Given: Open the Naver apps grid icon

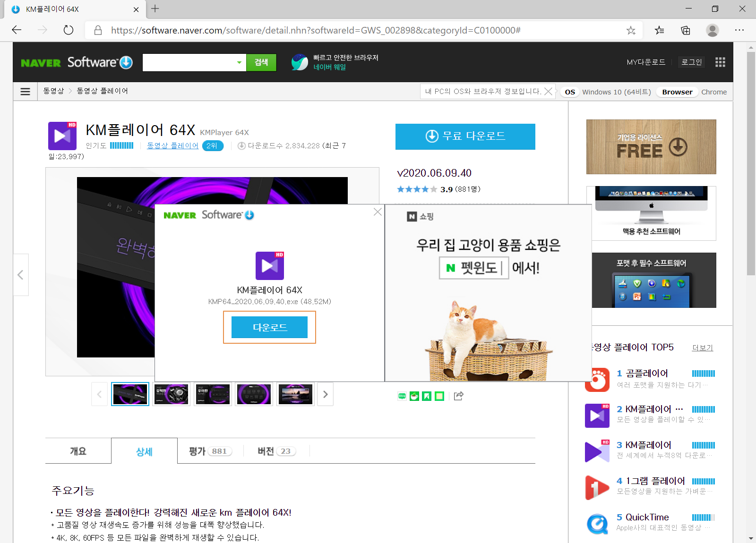Looking at the screenshot, I should [x=720, y=62].
